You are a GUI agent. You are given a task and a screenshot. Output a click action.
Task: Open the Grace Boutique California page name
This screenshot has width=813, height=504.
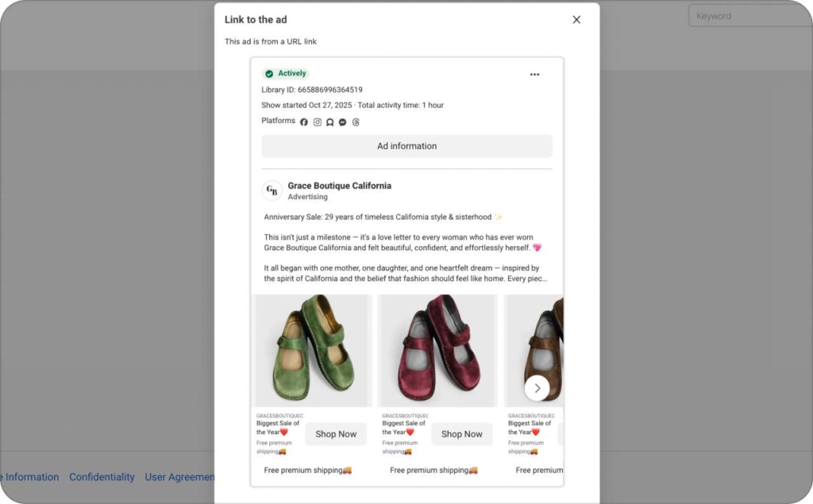click(x=339, y=186)
